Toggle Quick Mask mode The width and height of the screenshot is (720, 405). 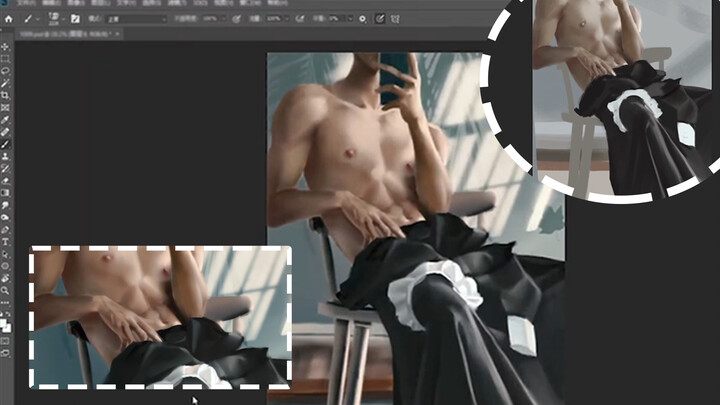5,341
